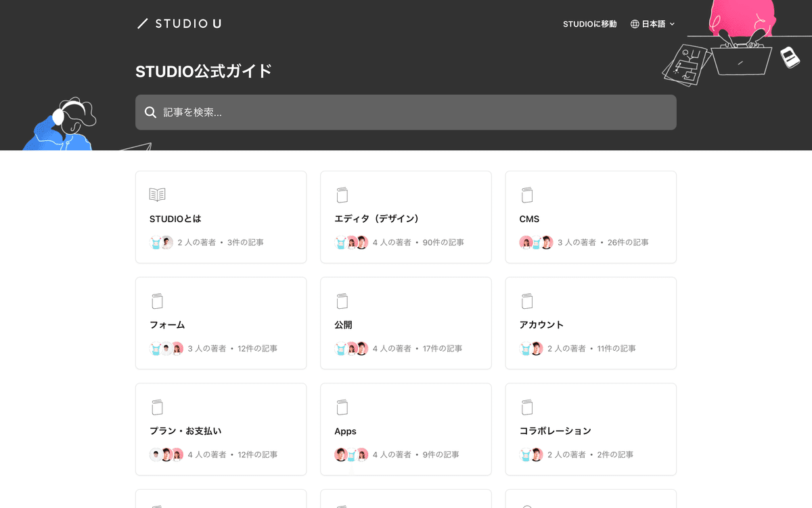Click the open book icon on STUDIOとは card
The width and height of the screenshot is (812, 508).
pyautogui.click(x=157, y=195)
